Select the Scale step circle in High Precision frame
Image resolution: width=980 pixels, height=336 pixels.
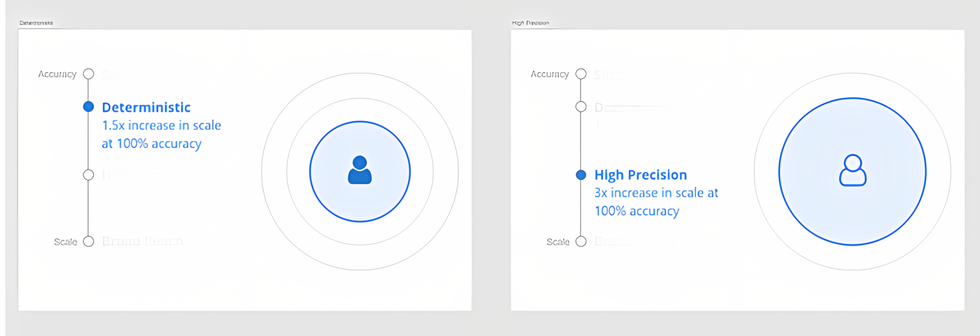point(581,242)
